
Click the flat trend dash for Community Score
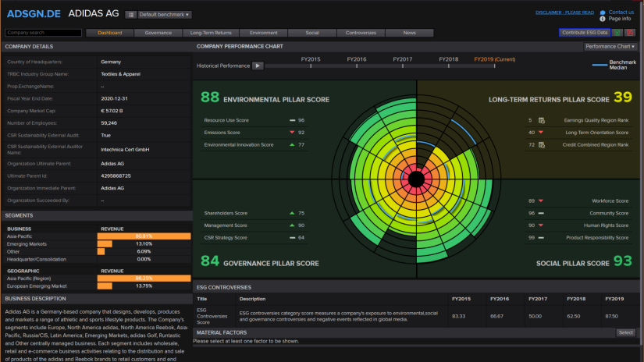pos(541,213)
